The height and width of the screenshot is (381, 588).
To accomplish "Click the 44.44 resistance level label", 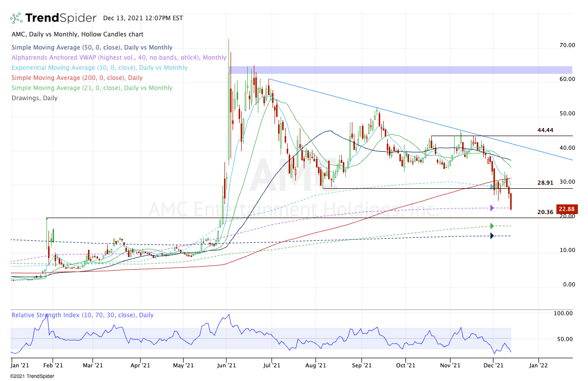I will click(545, 130).
